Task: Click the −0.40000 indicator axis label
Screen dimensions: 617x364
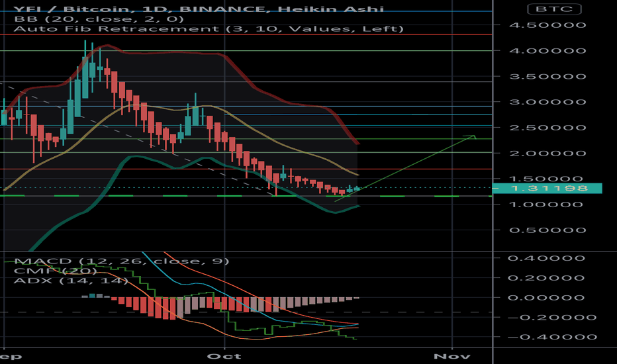Action: [x=552, y=338]
